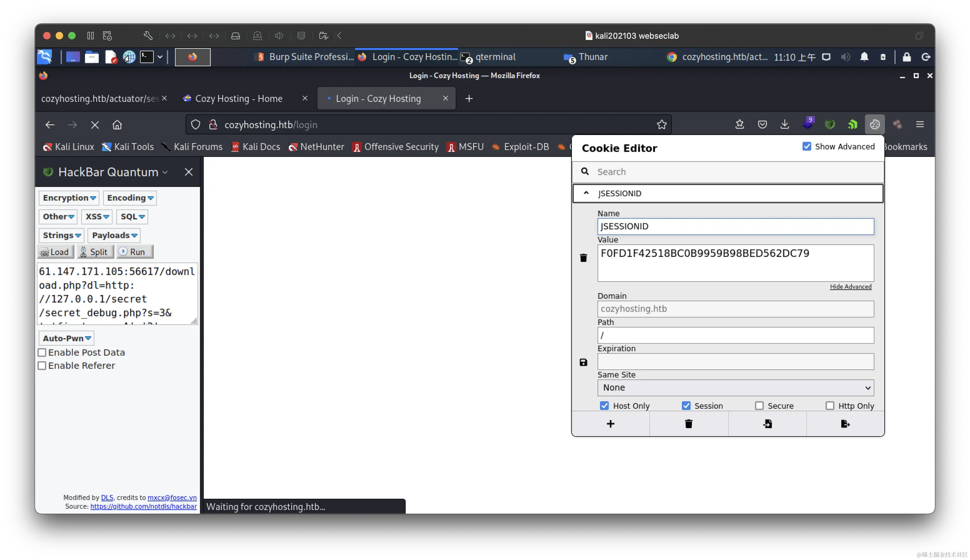Open the Same Site dropdown
The height and width of the screenshot is (560, 970).
[x=735, y=388]
